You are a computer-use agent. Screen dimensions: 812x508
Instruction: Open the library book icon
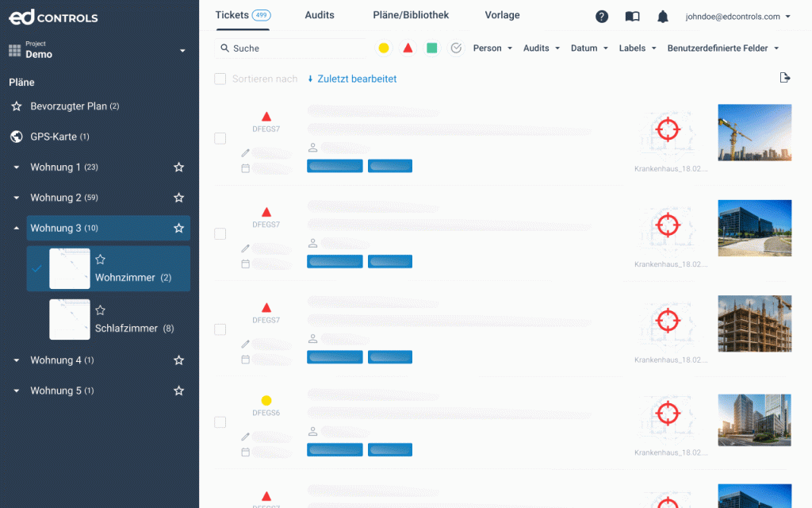point(632,17)
